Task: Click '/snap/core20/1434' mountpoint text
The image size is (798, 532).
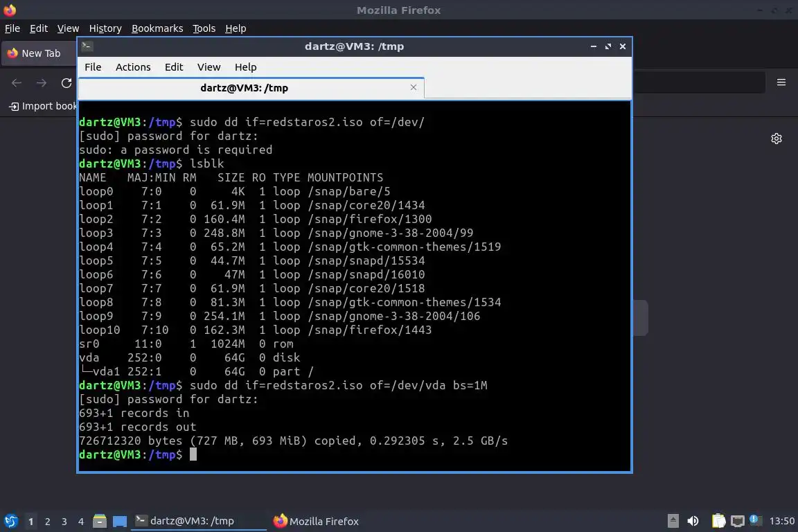Action: (x=366, y=205)
